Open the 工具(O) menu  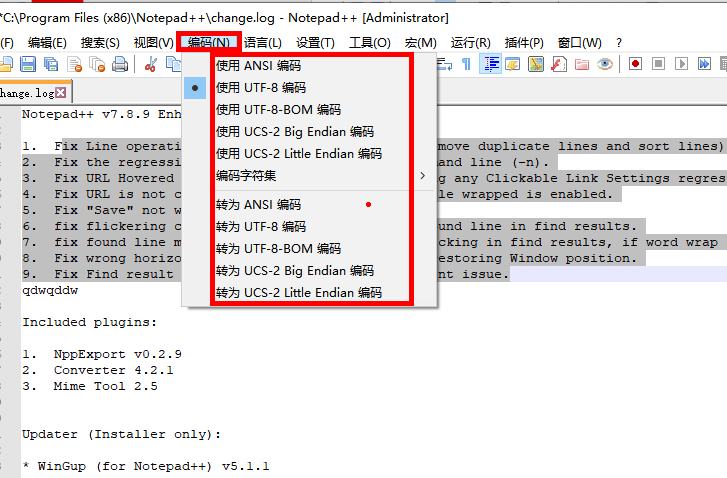coord(370,43)
